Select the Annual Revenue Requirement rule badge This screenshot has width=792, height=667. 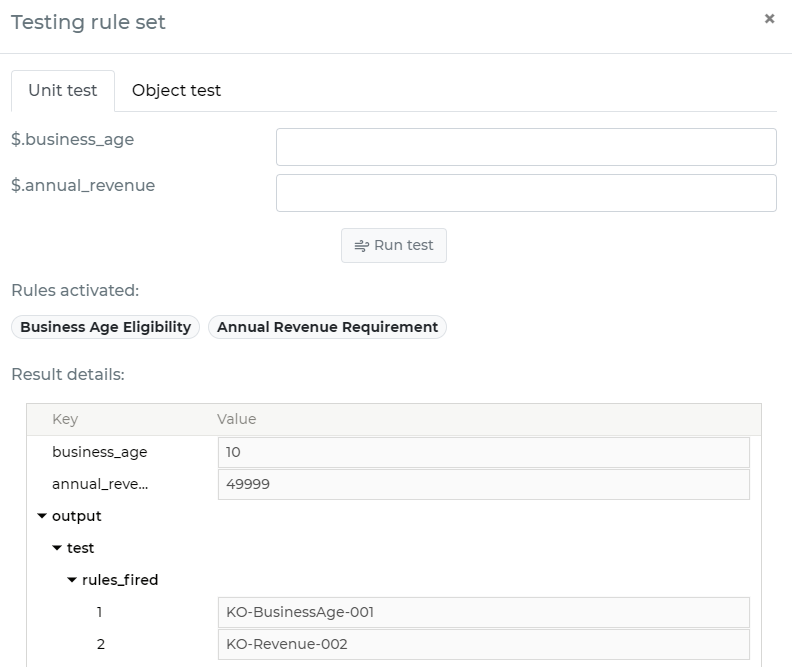pyautogui.click(x=327, y=327)
